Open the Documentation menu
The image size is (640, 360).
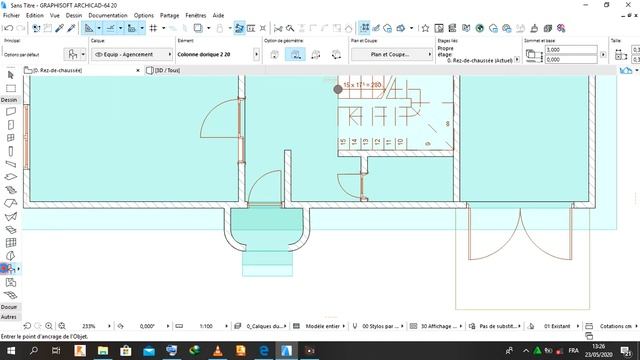tap(108, 16)
